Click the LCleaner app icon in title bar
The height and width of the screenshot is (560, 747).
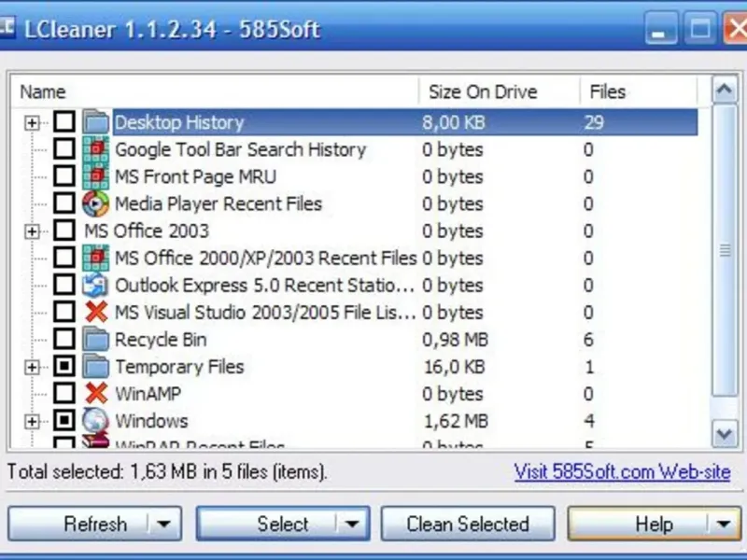click(7, 27)
